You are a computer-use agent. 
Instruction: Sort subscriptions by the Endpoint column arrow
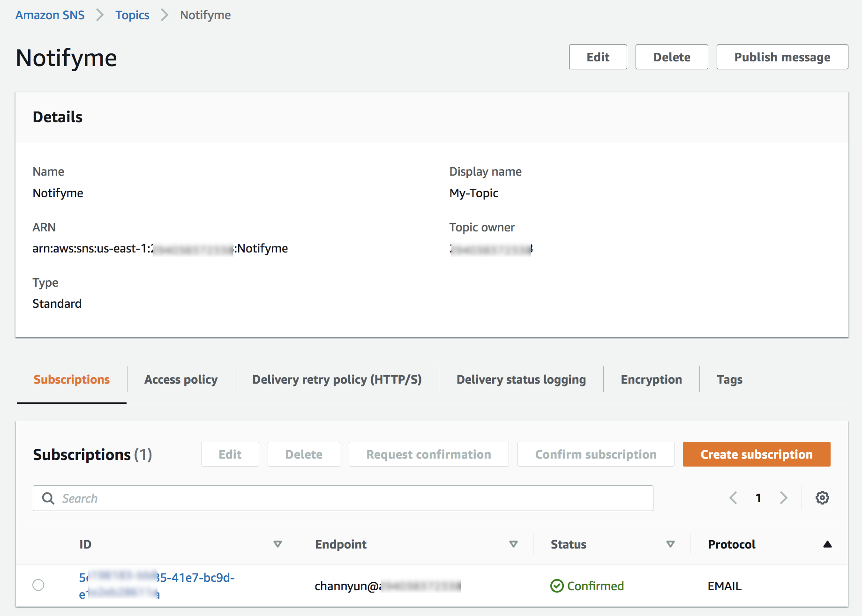click(513, 544)
